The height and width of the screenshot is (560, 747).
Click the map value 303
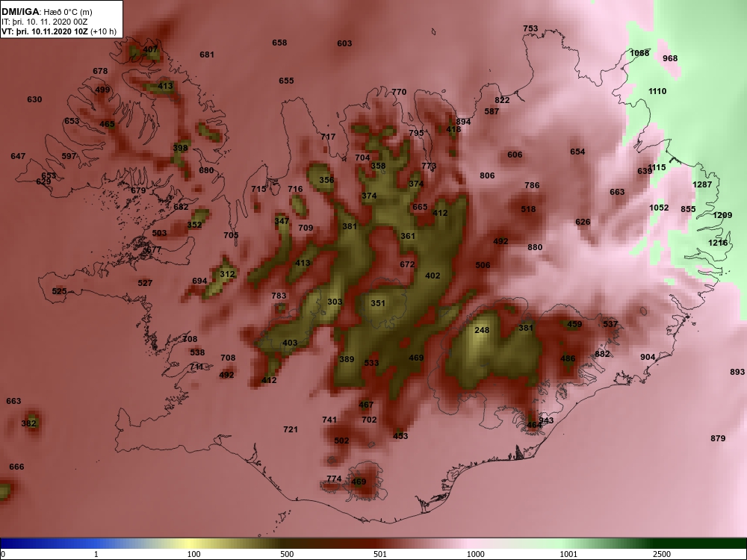click(x=335, y=302)
